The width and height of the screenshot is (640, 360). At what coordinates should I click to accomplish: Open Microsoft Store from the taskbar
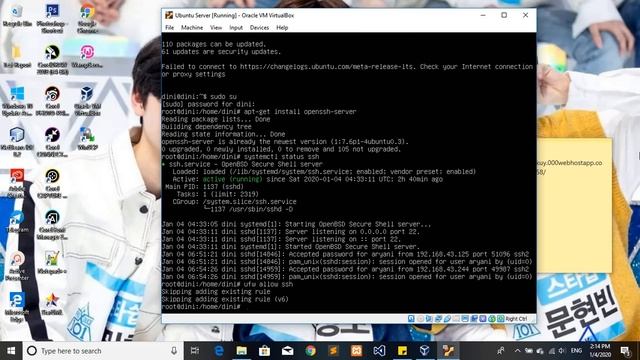[264, 351]
